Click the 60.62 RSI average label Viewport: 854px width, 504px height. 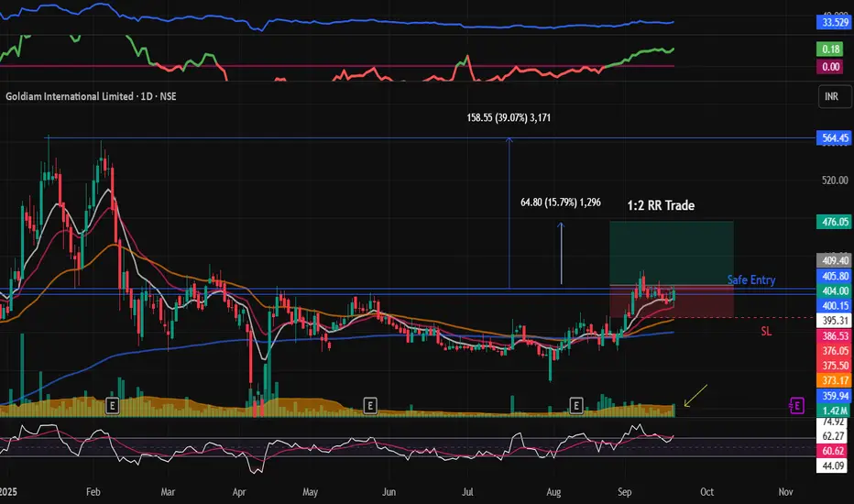tap(833, 451)
